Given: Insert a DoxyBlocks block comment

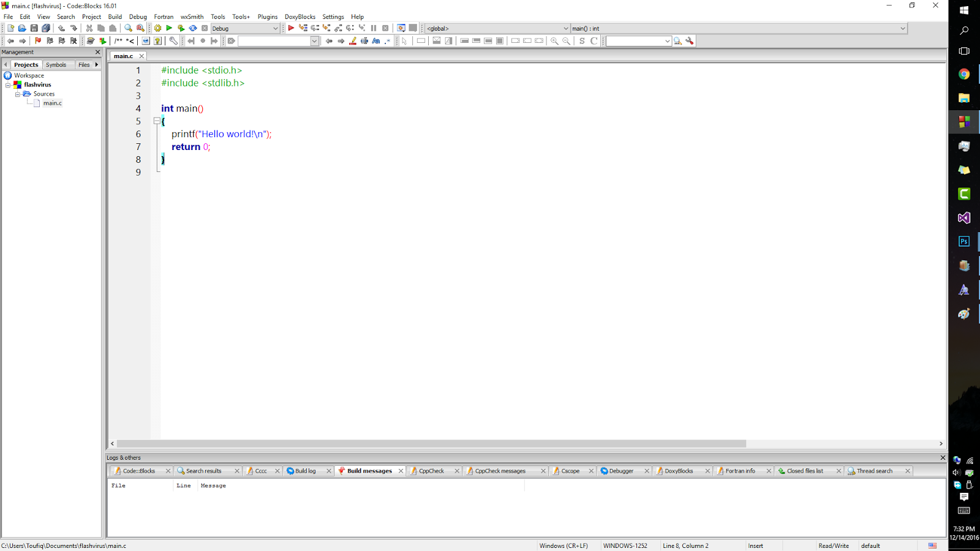Looking at the screenshot, I should click(118, 41).
